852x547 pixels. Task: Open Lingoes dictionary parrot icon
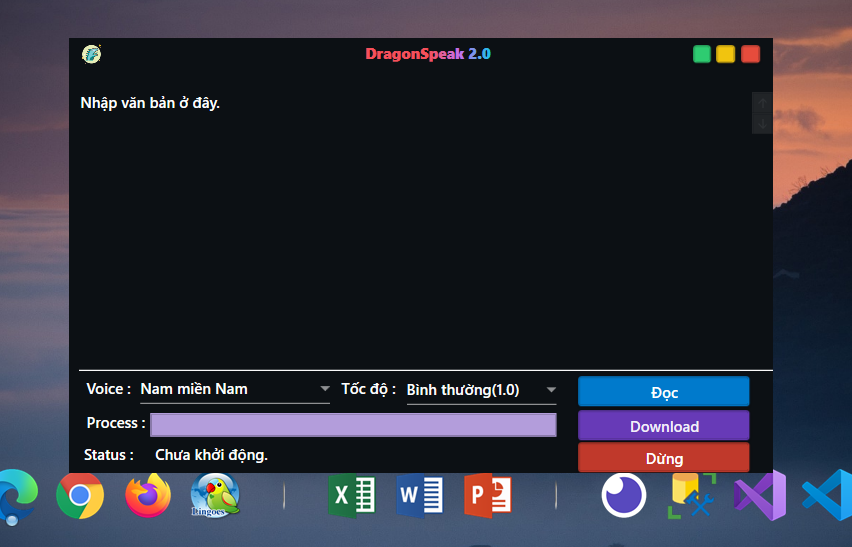215,495
